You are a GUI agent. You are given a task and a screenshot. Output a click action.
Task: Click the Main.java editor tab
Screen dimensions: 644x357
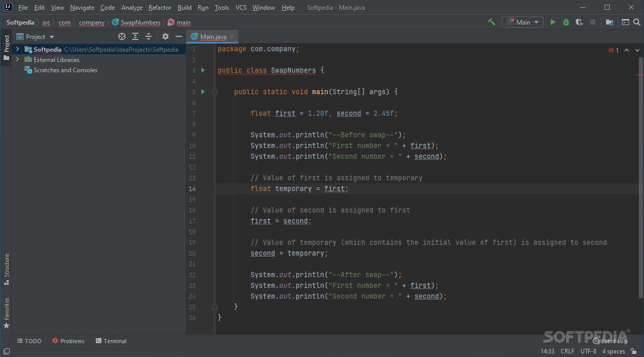(212, 36)
